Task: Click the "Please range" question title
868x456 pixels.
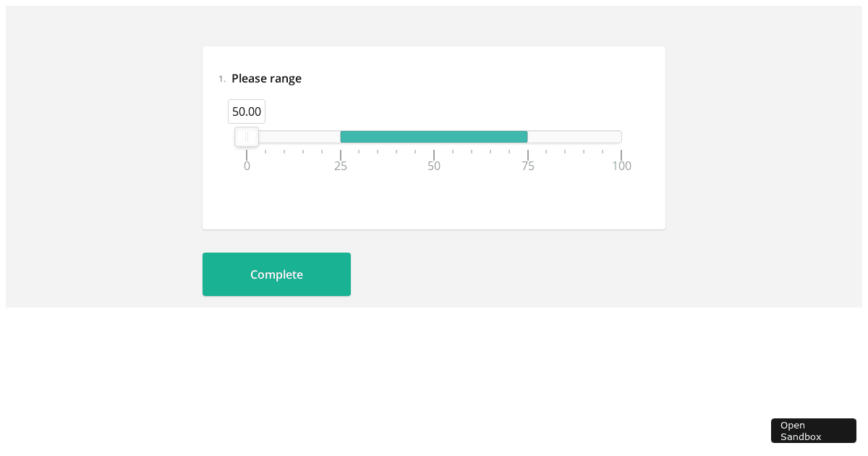Action: click(266, 79)
